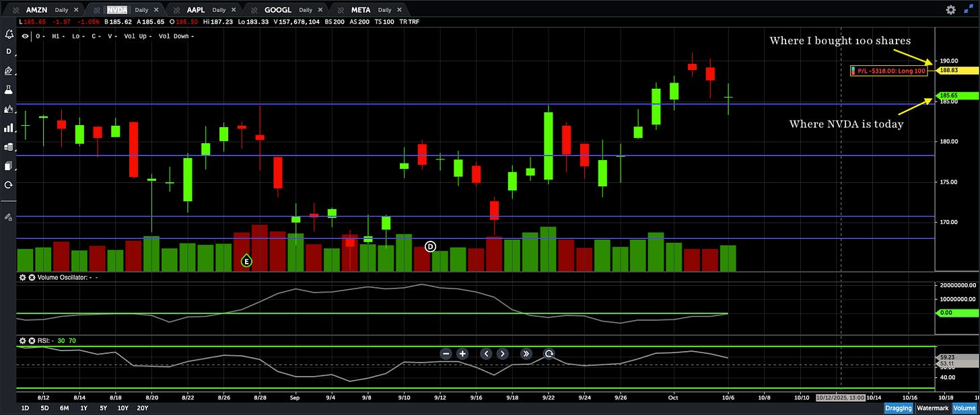Click the link icon on NVDA tab

(x=98, y=10)
